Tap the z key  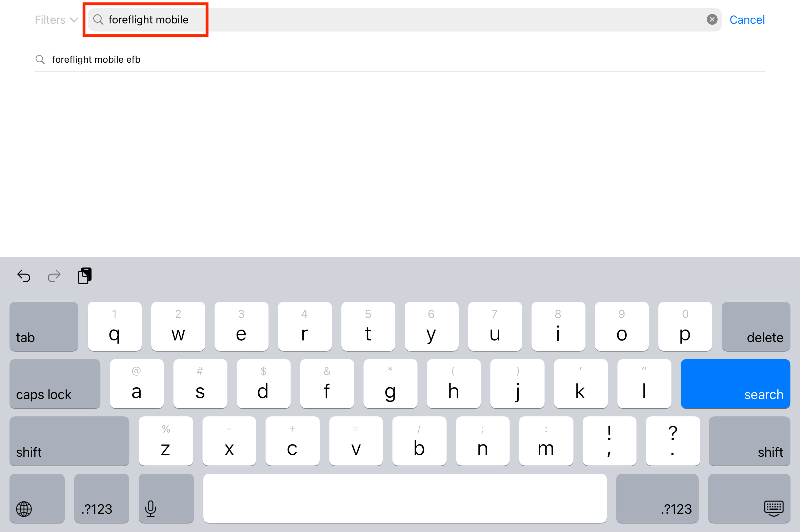[166, 441]
